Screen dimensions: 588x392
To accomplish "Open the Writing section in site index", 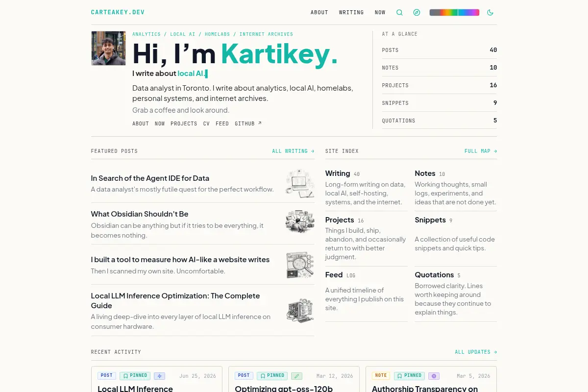I will 338,173.
